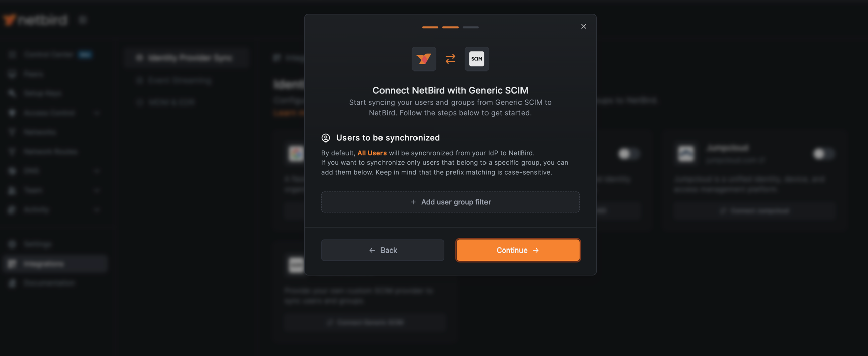The width and height of the screenshot is (868, 356).
Task: Go back with the Back button
Action: coord(383,250)
